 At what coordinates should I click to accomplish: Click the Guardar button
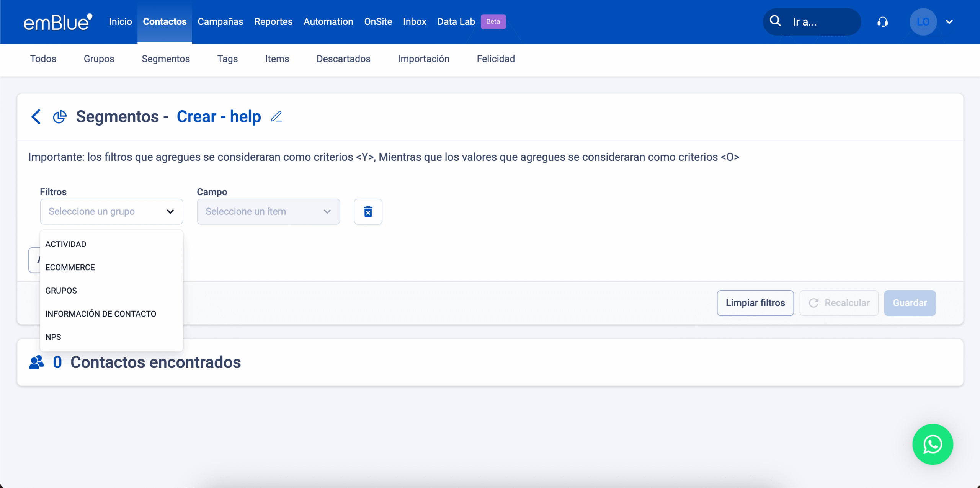(910, 303)
